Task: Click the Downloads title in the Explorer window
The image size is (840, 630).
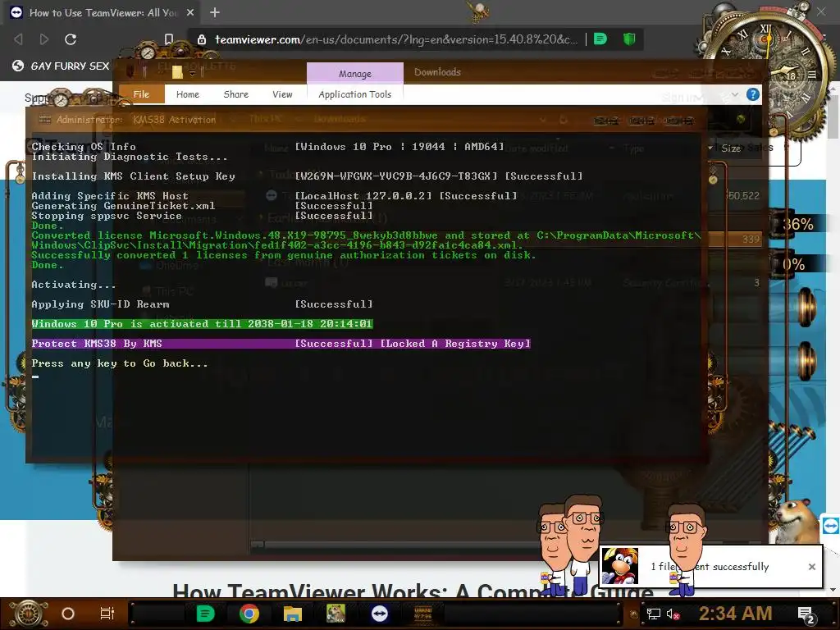Action: tap(437, 72)
